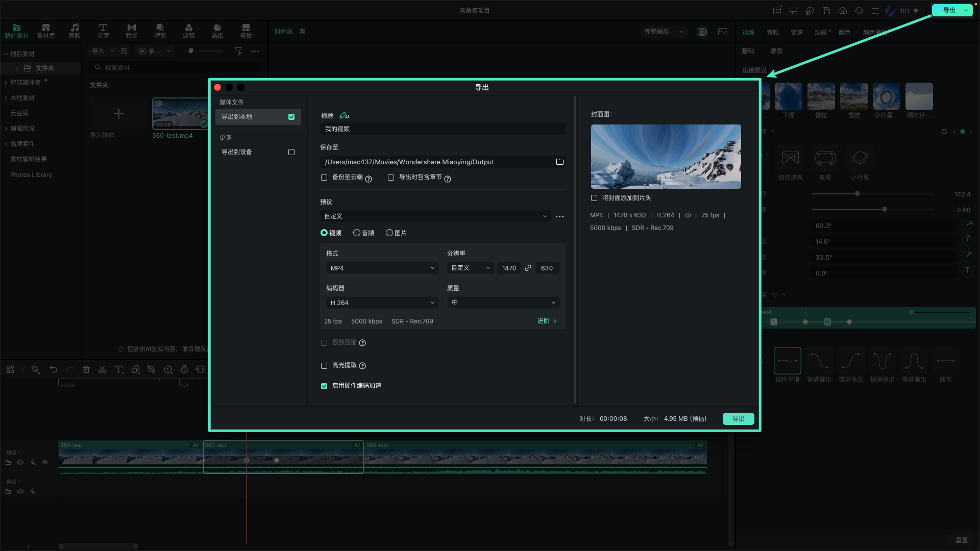This screenshot has width=980, height=551.
Task: Click help icon next to 高光提取
Action: [362, 366]
